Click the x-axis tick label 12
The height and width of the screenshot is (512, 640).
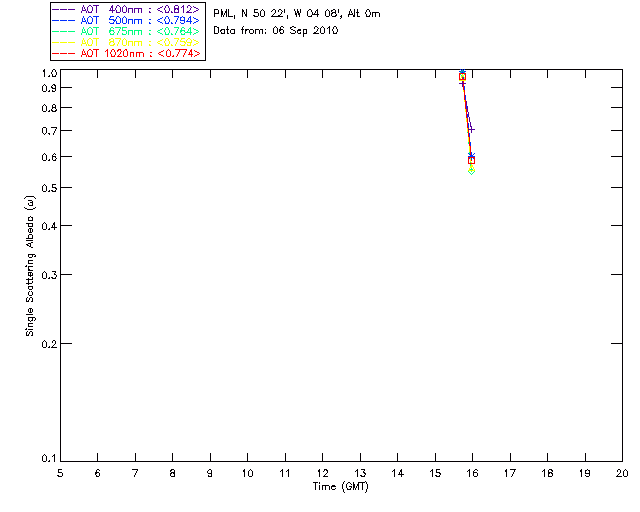322,473
